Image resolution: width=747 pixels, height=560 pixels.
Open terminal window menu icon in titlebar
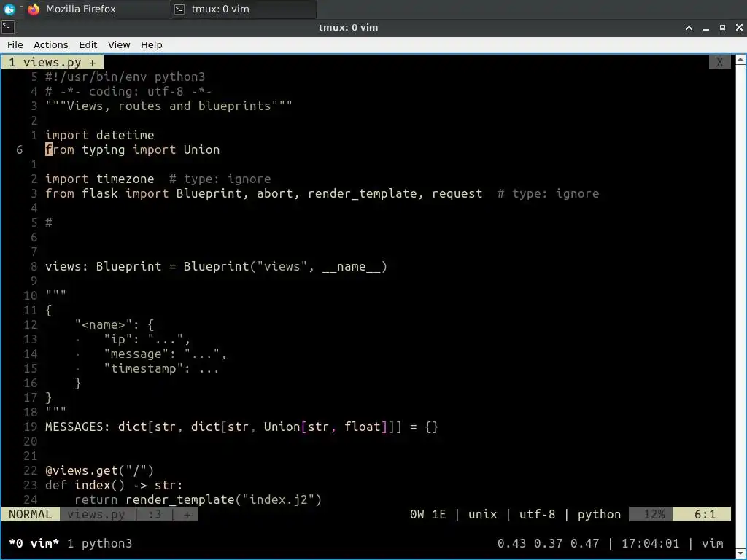[x=8, y=27]
